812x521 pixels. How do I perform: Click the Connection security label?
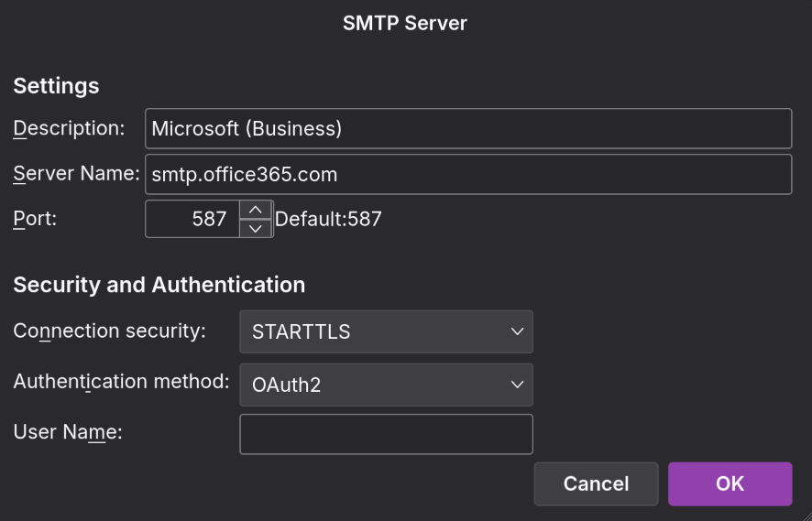click(x=109, y=331)
